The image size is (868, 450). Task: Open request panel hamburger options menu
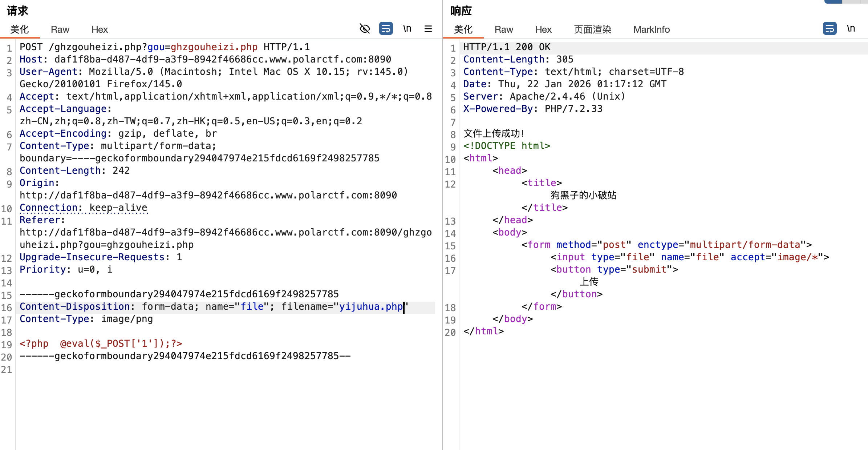[428, 29]
